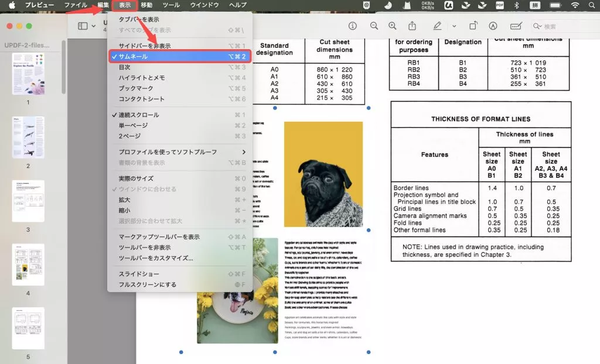Select page 1 thumbnail in the sidebar

coord(28,74)
